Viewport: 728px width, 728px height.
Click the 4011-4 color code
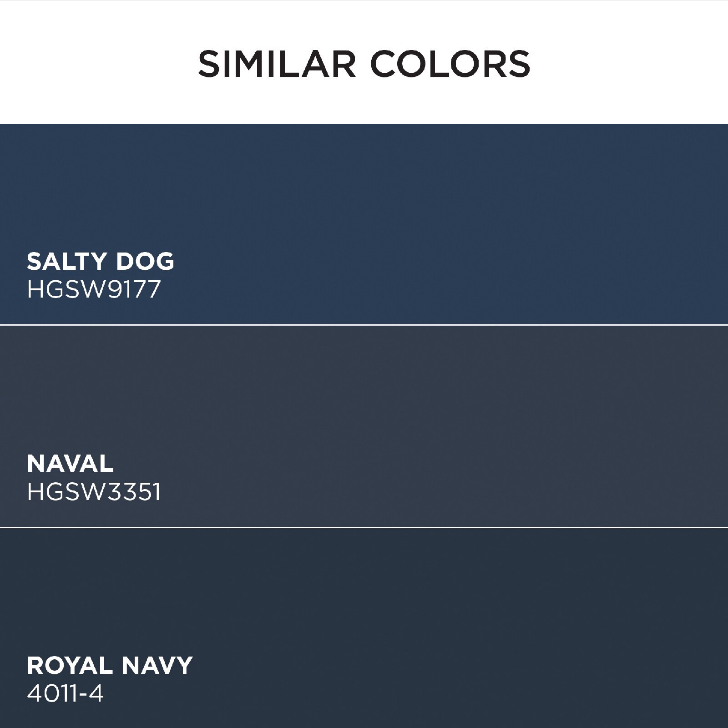[66, 693]
